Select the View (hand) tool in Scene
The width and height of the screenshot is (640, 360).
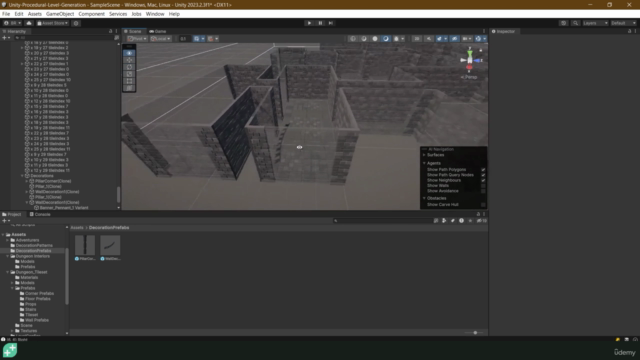[x=129, y=53]
